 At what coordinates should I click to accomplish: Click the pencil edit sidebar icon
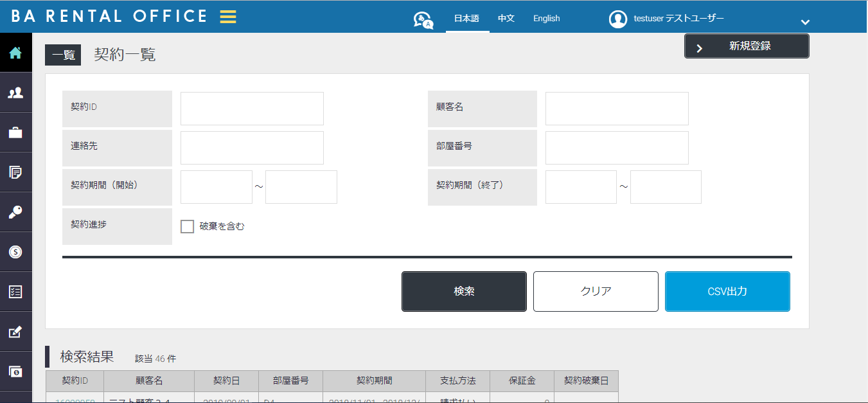(x=15, y=332)
